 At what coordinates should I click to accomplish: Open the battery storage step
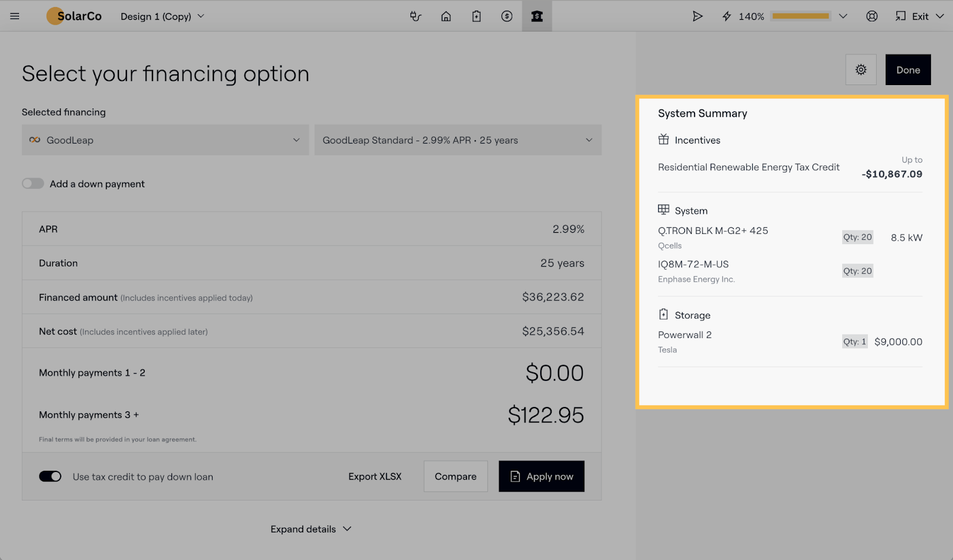point(476,16)
